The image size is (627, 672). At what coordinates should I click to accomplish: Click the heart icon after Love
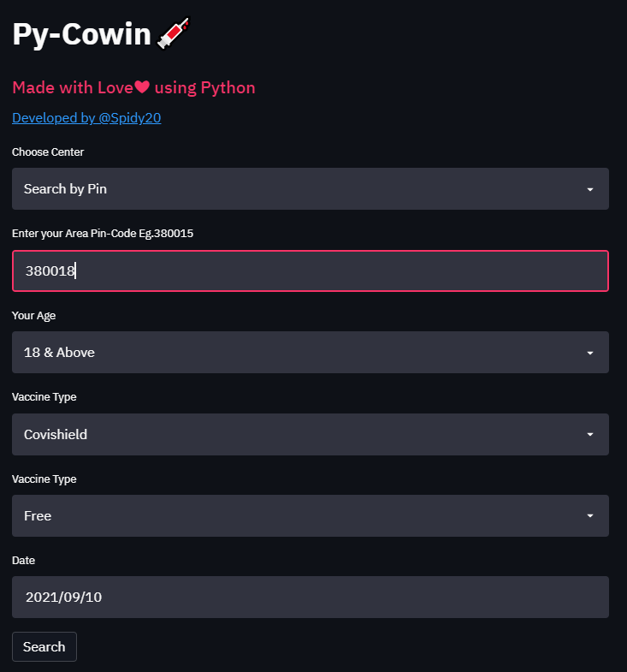point(142,87)
